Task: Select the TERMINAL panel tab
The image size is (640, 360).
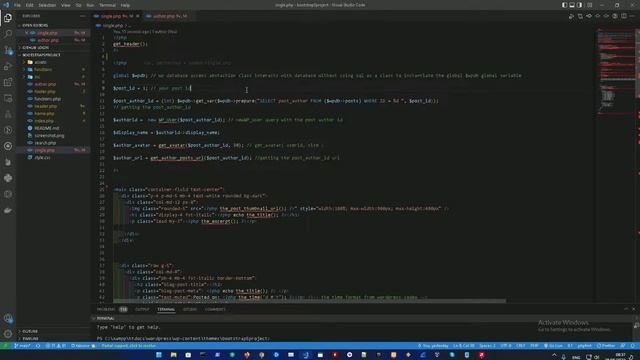Action: tap(166, 309)
